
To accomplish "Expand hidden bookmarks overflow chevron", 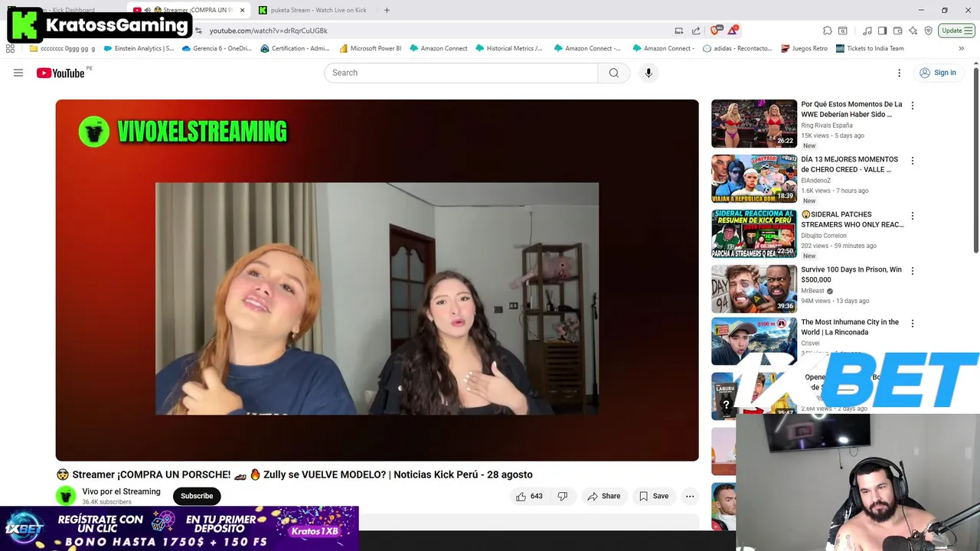I will coord(961,48).
